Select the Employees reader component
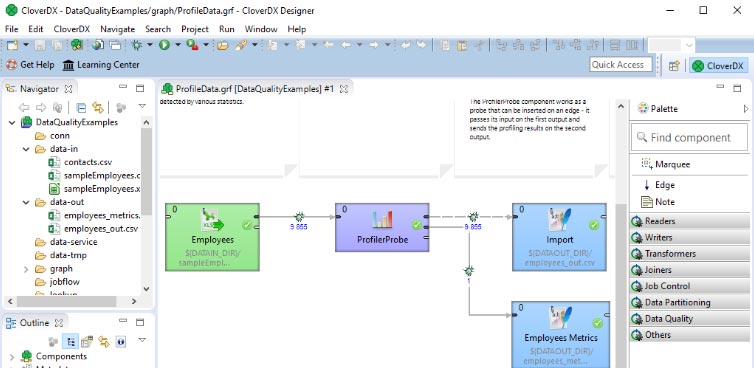The height and width of the screenshot is (368, 754). click(x=213, y=237)
